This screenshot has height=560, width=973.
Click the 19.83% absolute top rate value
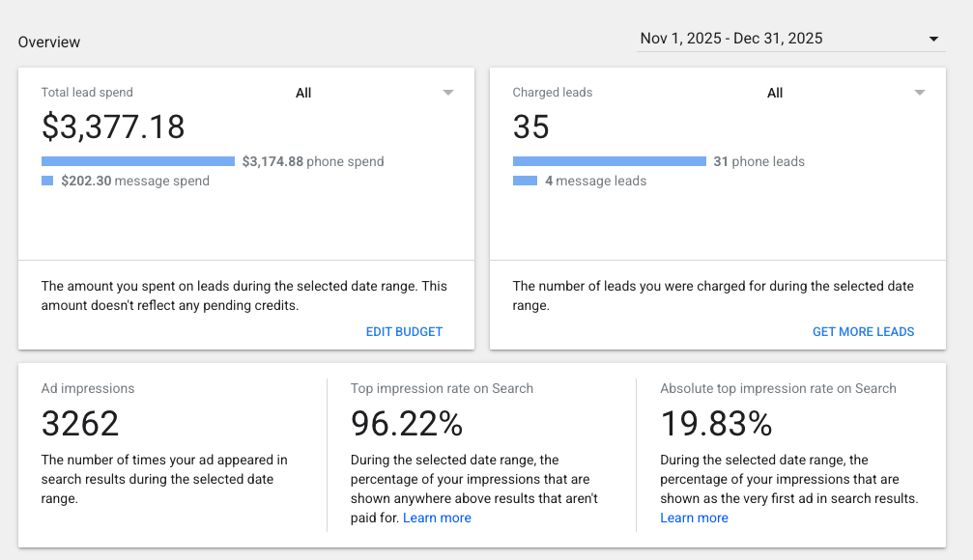[716, 424]
